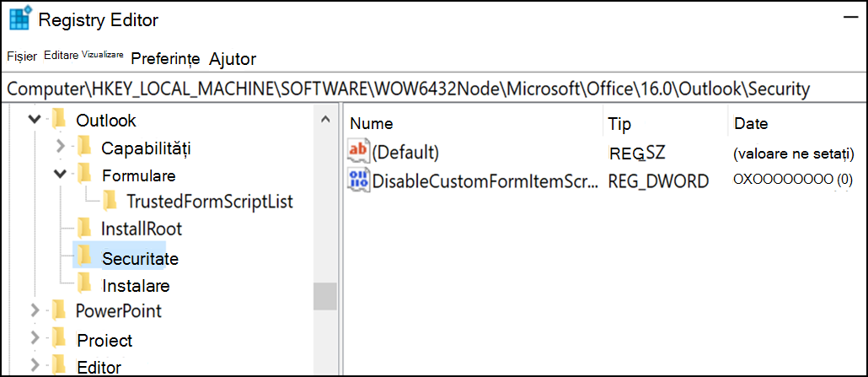Click the REG_SZ type cell
The width and height of the screenshot is (868, 377).
(x=636, y=153)
